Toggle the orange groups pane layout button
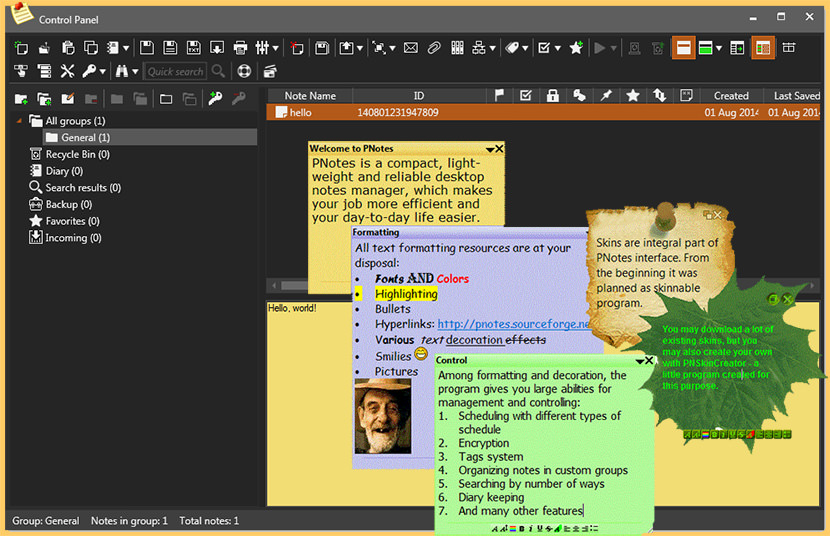This screenshot has height=536, width=830. [x=763, y=48]
